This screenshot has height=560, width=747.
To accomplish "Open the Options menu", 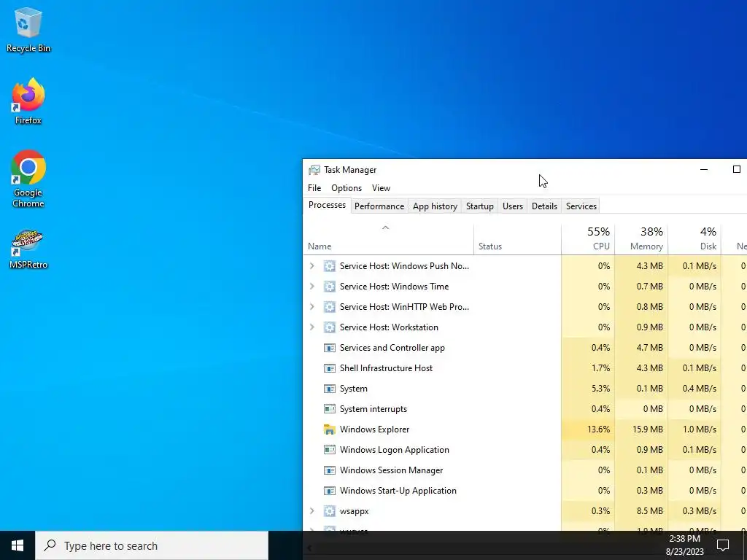I will pos(347,188).
